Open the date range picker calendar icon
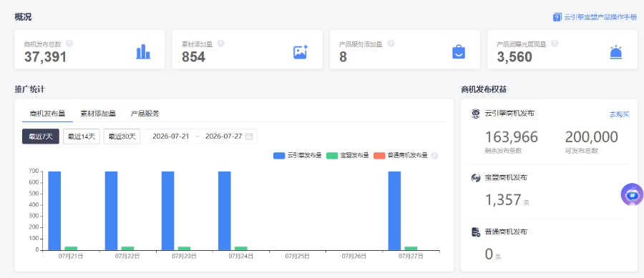 pos(249,136)
